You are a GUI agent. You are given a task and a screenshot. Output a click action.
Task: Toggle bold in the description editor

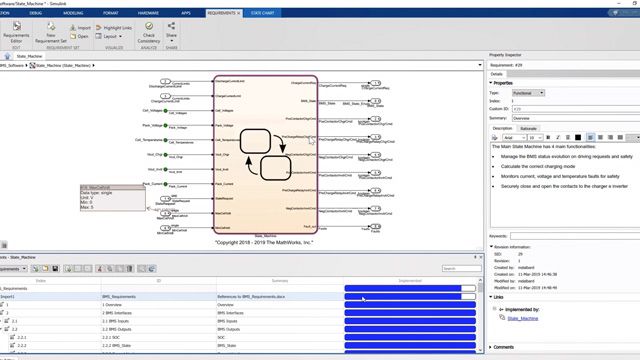(x=548, y=138)
